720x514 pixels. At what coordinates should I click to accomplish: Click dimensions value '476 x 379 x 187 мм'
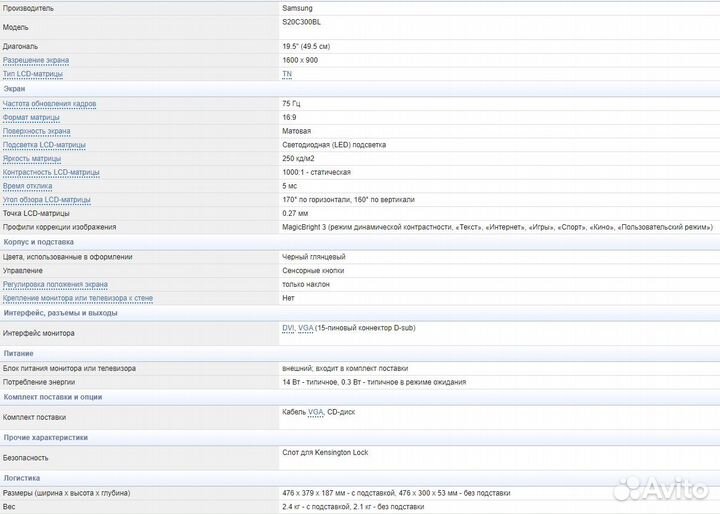click(315, 493)
